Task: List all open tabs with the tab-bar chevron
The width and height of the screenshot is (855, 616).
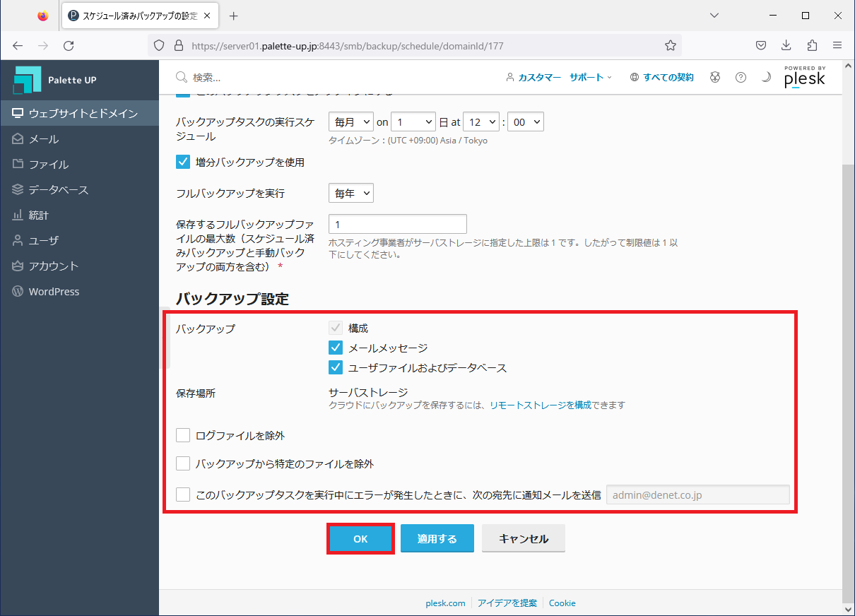Action: [714, 16]
